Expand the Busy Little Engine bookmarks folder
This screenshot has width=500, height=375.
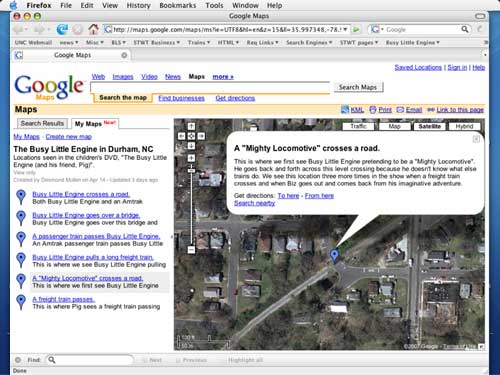click(413, 43)
